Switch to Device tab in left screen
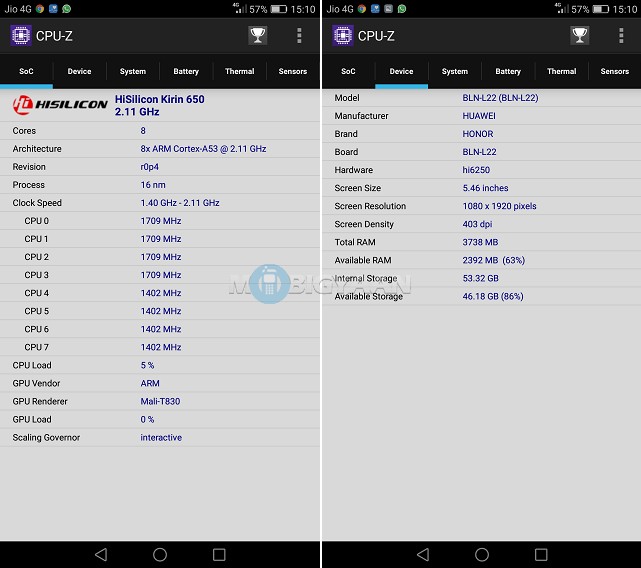Image resolution: width=641 pixels, height=568 pixels. pos(79,71)
